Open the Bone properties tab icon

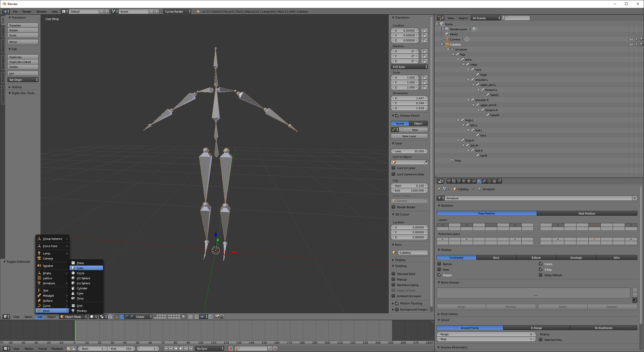point(484,181)
